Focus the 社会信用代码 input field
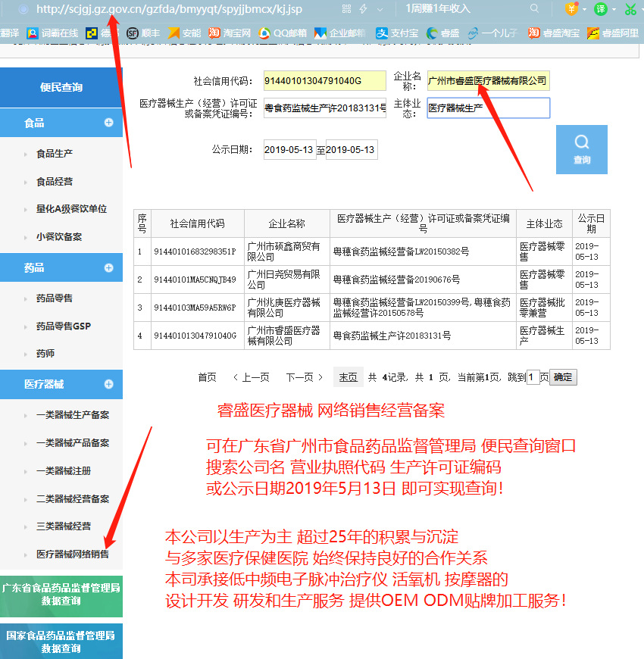 coord(324,81)
